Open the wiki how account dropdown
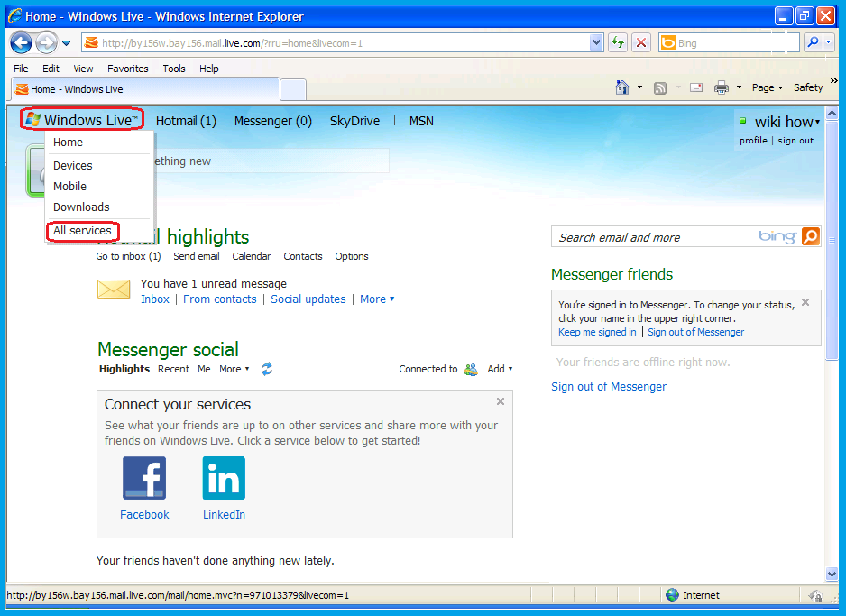Screen dimensions: 846x616 coord(786,122)
